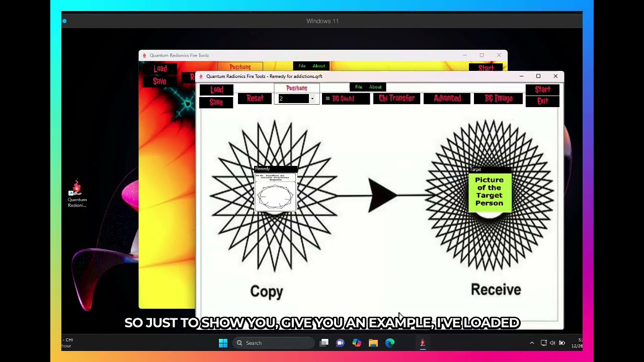
Task: Click Quantum Radionics taskbar app icon
Action: (423, 343)
